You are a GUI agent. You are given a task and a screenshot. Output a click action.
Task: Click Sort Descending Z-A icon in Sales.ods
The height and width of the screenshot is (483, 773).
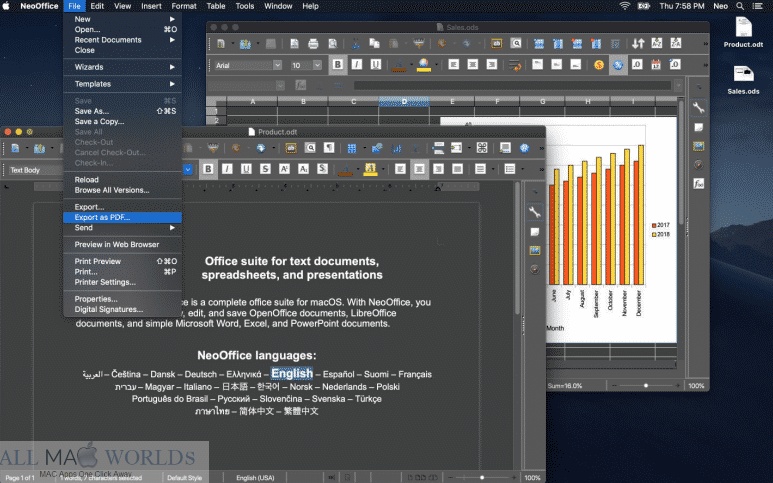(675, 43)
